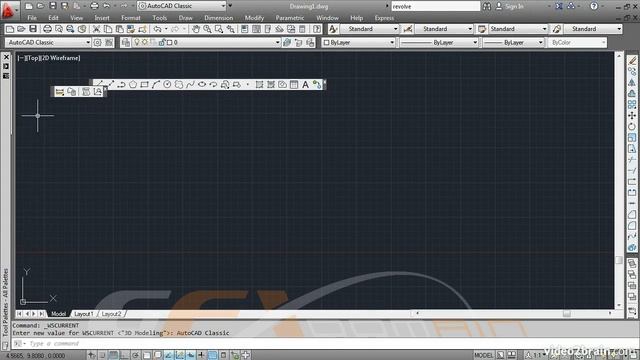Toggle Grid Display in the status bar
This screenshot has height=360, width=640.
pyautogui.click(x=113, y=355)
